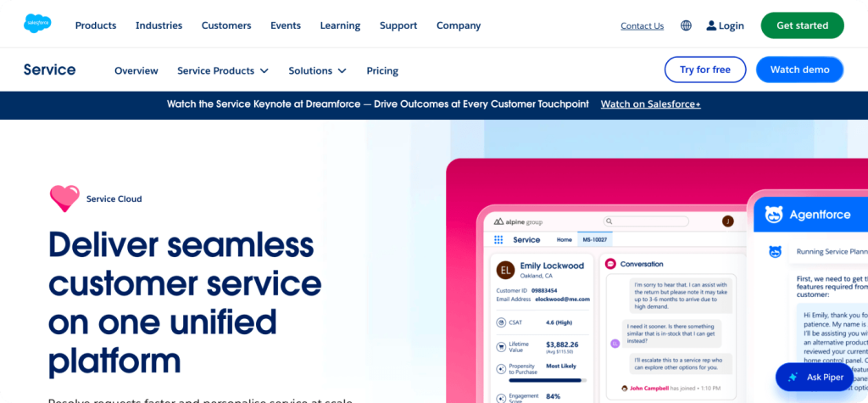
Task: Click the Conversation panel heading
Action: click(x=642, y=264)
